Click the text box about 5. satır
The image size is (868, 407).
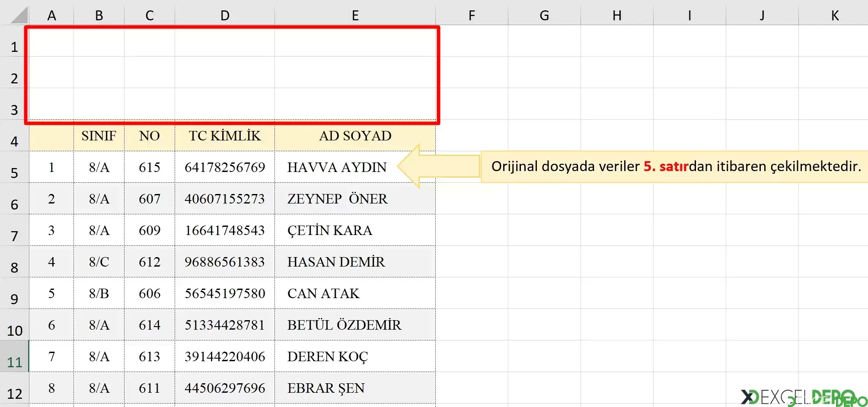click(675, 166)
